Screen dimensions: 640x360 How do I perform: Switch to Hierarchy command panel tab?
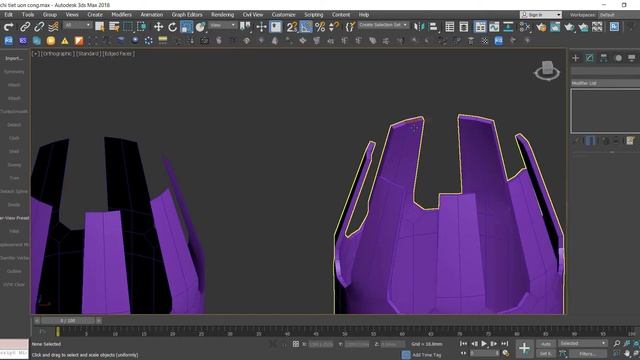[603, 58]
